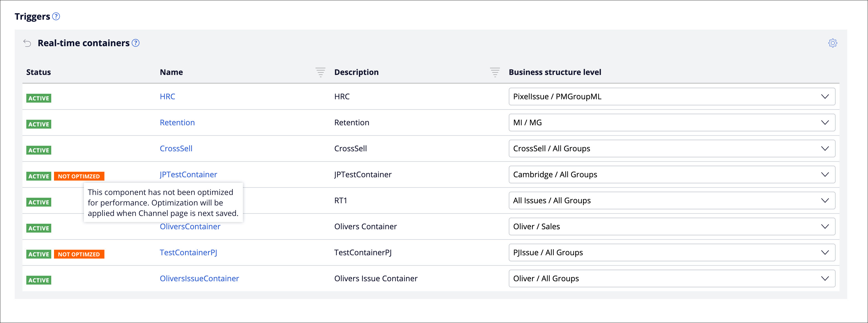Click the Description column filter icon
The image size is (868, 323).
[495, 72]
